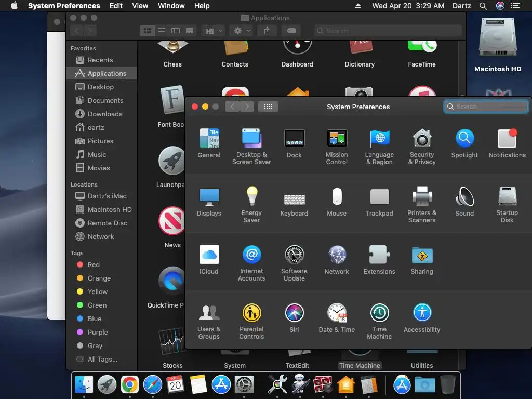Open Energy Saver preferences

point(251,205)
